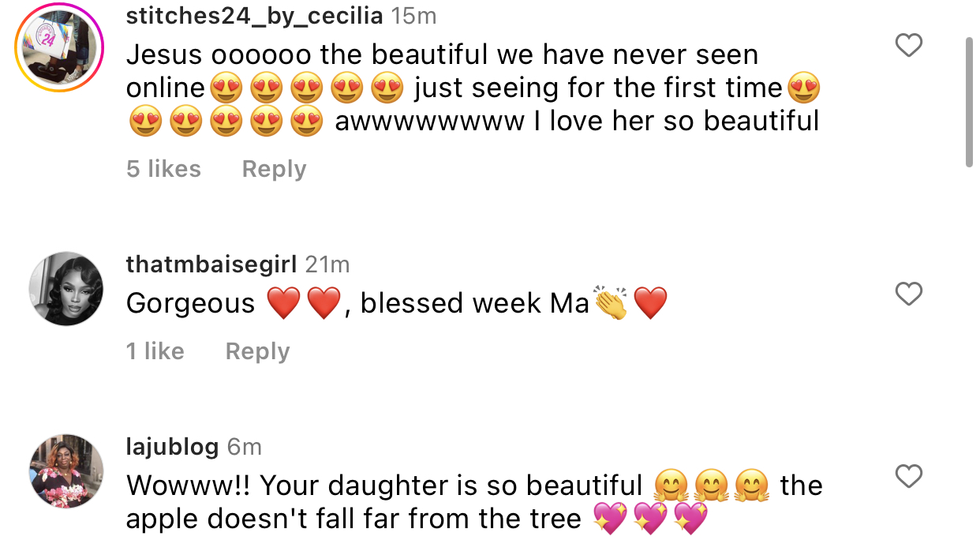This screenshot has height=540, width=980.
Task: Click the comments scrollbar thumb
Action: pos(970,101)
